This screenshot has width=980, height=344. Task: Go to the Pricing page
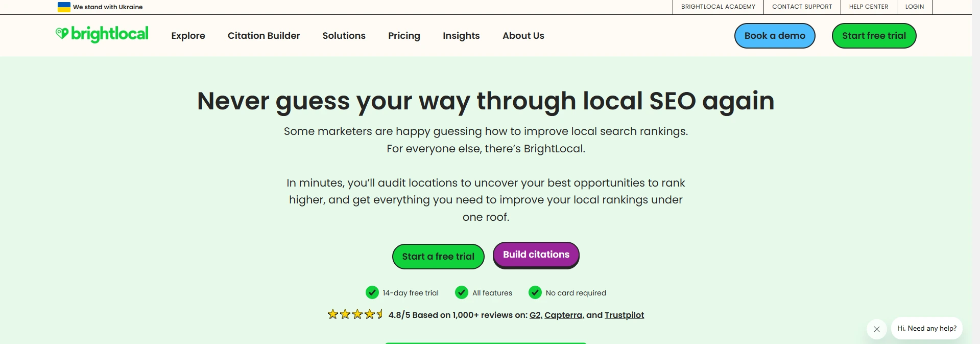tap(404, 36)
